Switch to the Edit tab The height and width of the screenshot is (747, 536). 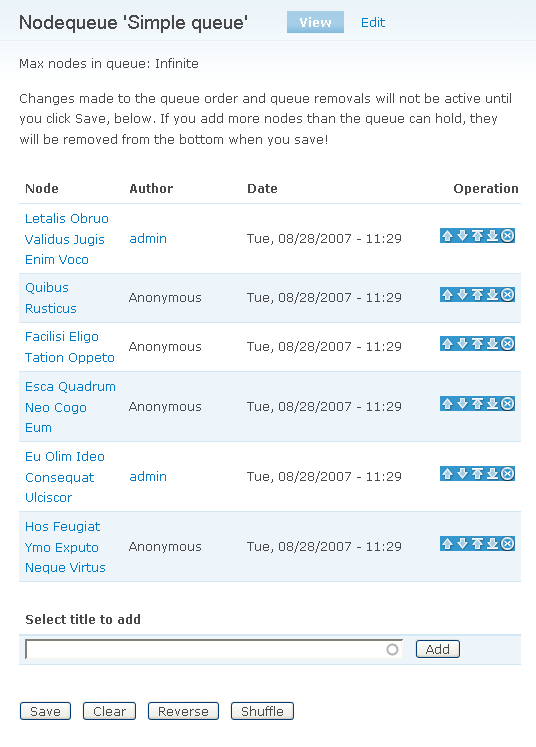(x=373, y=22)
